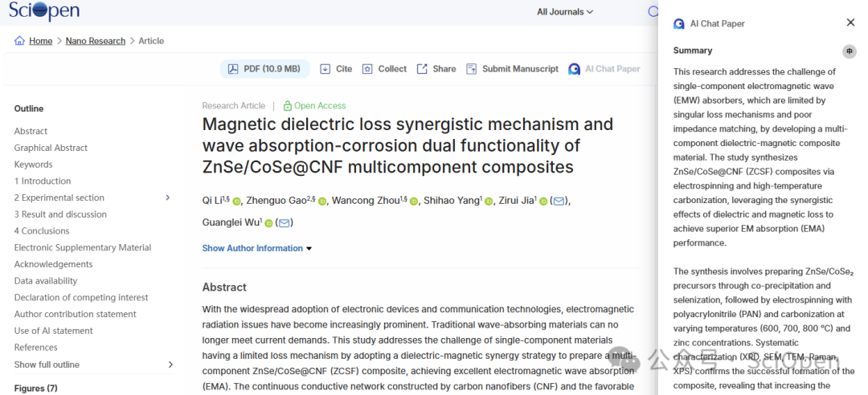Viewport: 868px width, 395px height.
Task: Open Author contribution statement item
Action: [76, 314]
